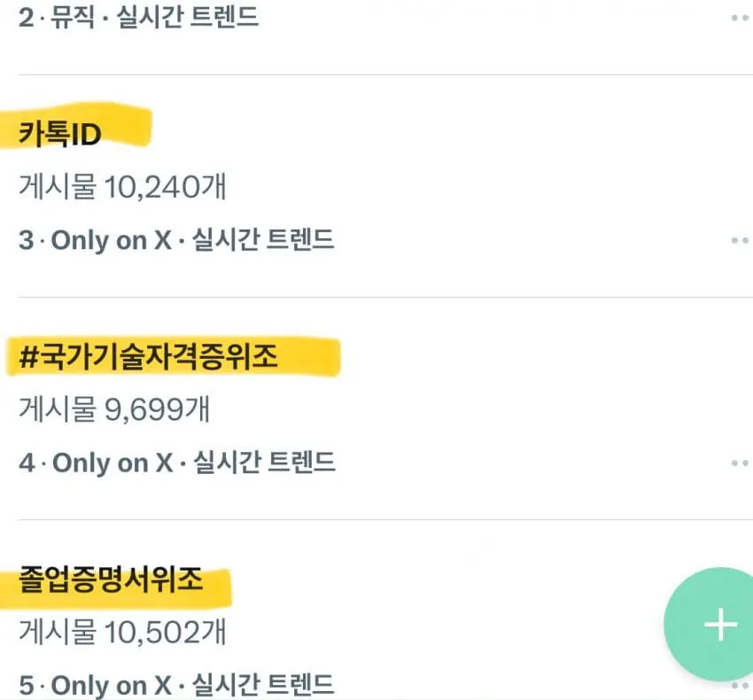
Task: Select the rank 5 trend metadata row
Action: pos(177,685)
